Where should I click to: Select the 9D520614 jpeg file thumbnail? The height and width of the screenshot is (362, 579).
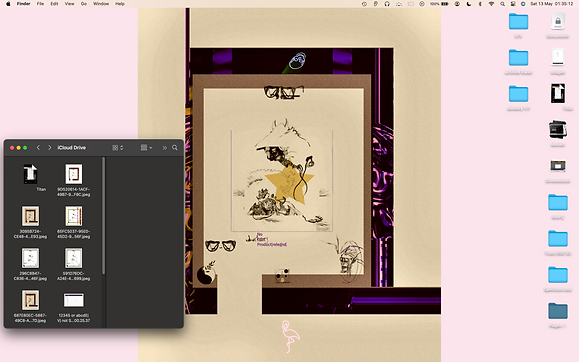73,174
